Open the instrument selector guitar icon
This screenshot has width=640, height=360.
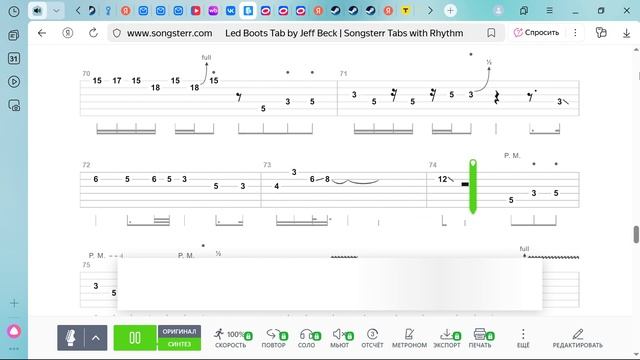click(71, 338)
